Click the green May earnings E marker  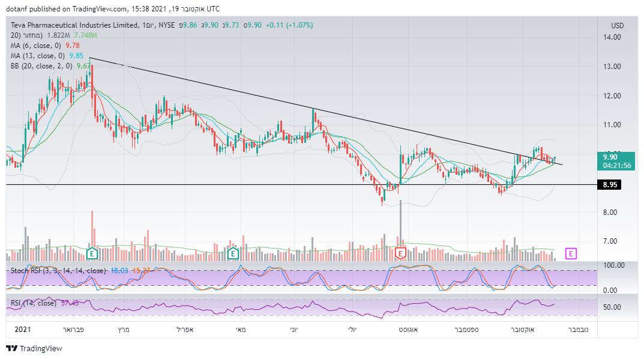click(x=233, y=253)
